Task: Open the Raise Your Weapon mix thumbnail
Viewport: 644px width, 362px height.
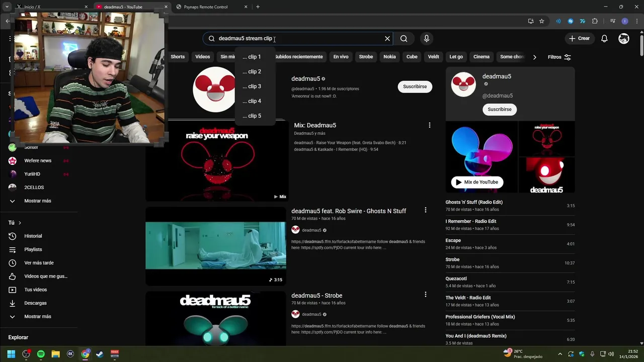Action: (217, 161)
